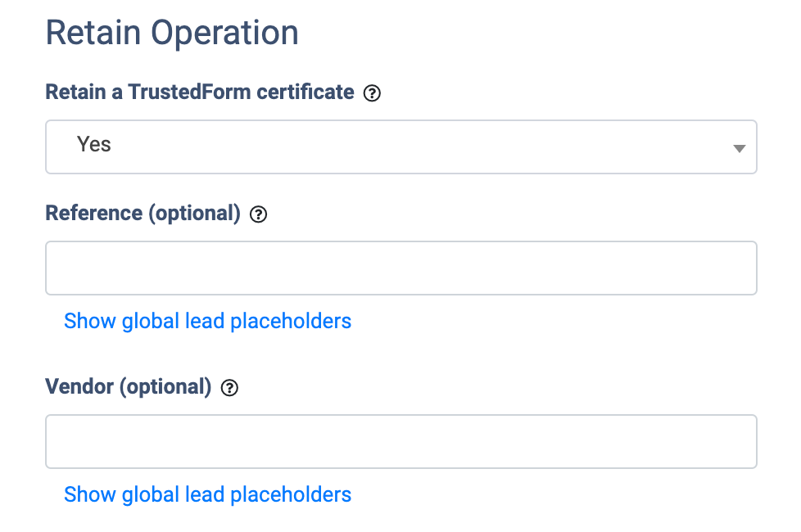Click the "Reference (optional)" label text

click(143, 214)
